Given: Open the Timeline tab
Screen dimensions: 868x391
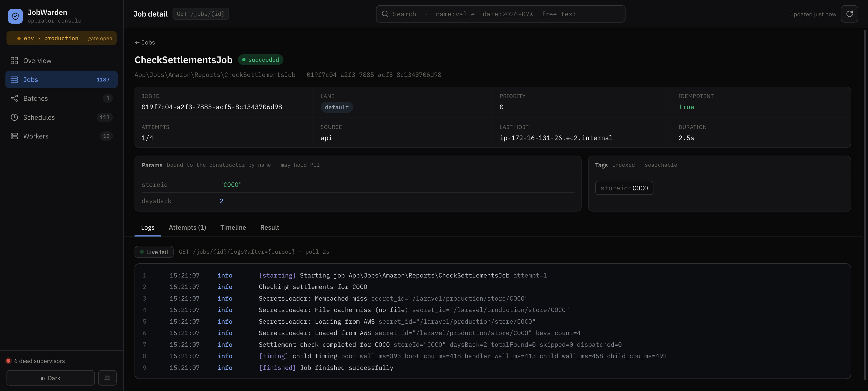Looking at the screenshot, I should (233, 227).
